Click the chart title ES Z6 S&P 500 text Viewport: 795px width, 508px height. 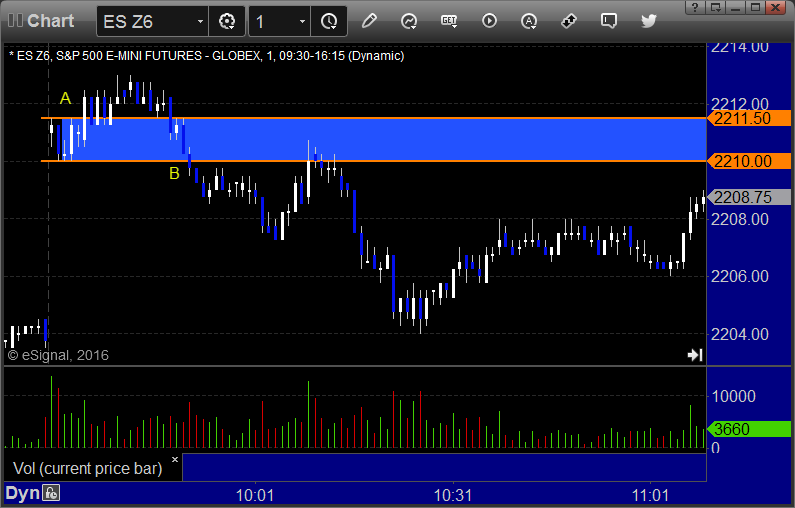click(x=206, y=56)
